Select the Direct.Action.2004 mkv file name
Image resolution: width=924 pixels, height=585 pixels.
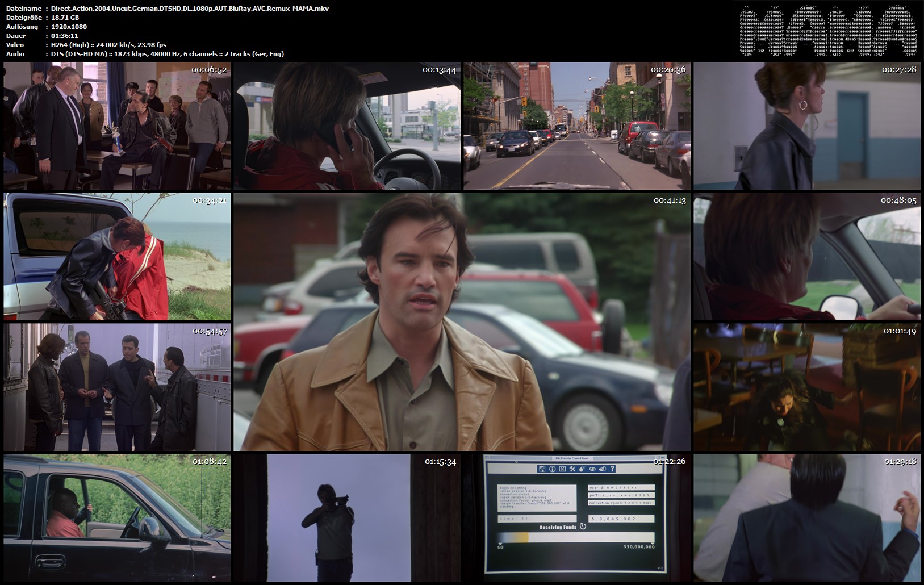(x=190, y=9)
